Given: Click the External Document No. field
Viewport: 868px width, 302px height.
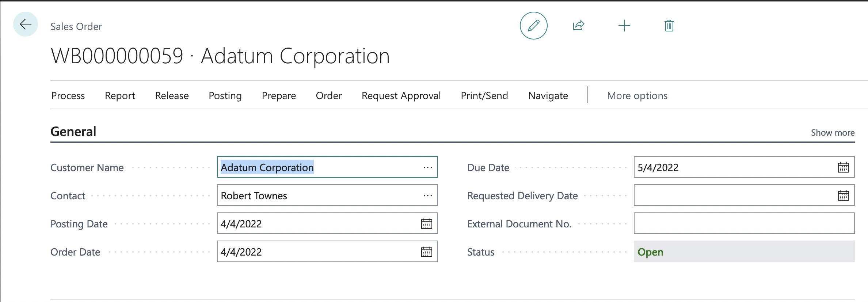Looking at the screenshot, I should (743, 224).
